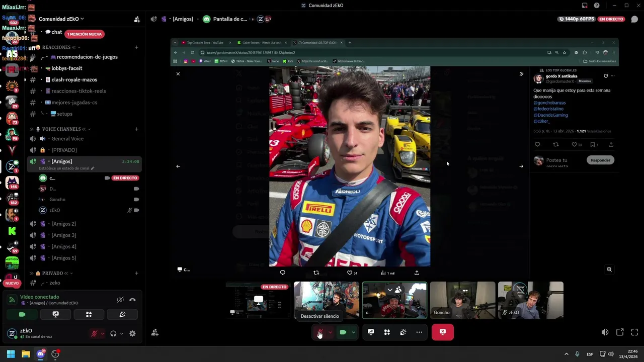Image resolution: width=644 pixels, height=362 pixels.
Task: Open user settings gear icon
Action: [x=132, y=333]
